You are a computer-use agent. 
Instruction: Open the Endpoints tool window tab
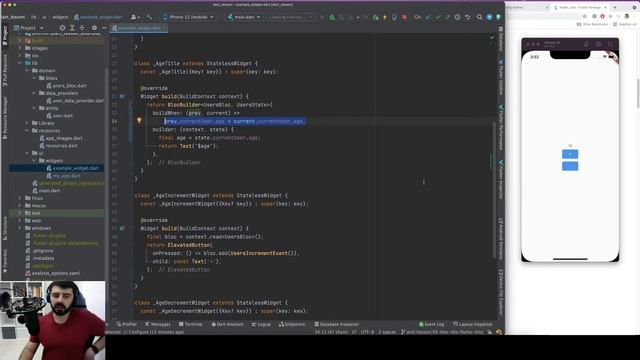point(292,324)
